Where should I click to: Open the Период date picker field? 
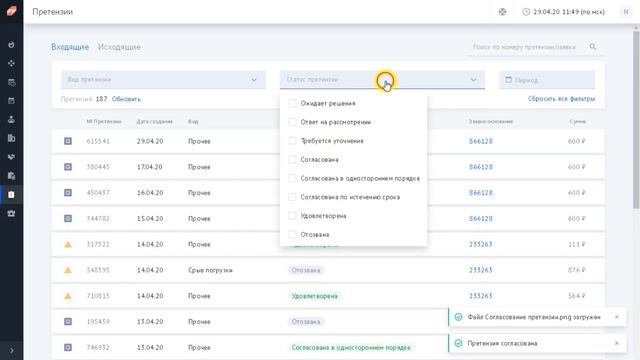(547, 80)
